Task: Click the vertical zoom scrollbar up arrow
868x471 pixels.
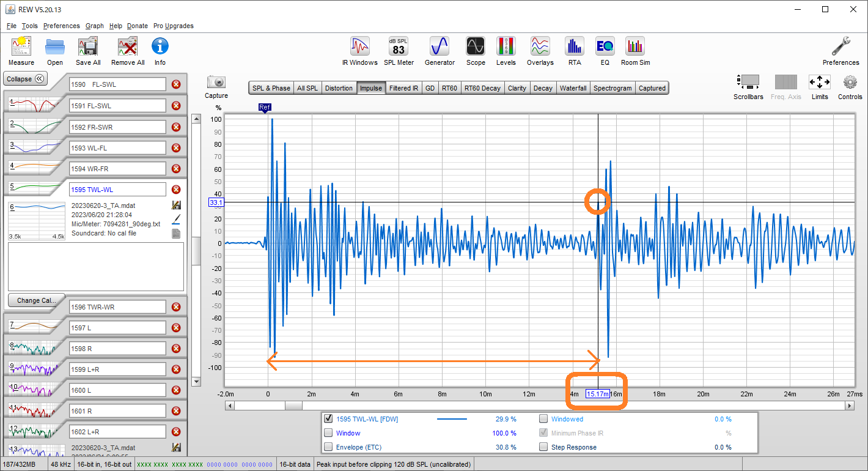Action: [196, 119]
